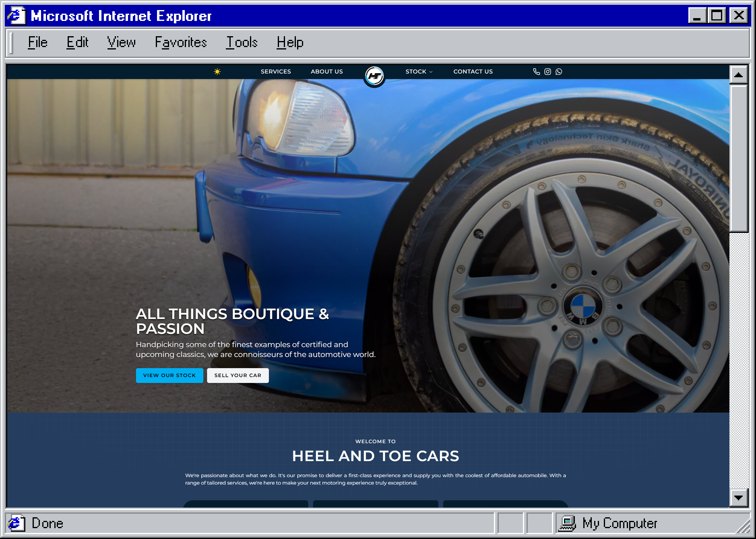Go to the Services page link
756x539 pixels.
tap(276, 72)
